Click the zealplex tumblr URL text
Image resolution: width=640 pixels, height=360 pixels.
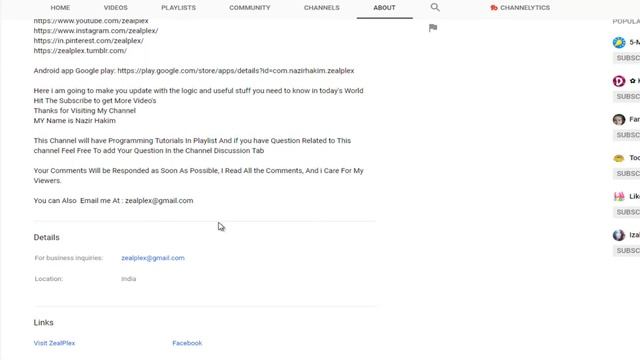pyautogui.click(x=80, y=51)
